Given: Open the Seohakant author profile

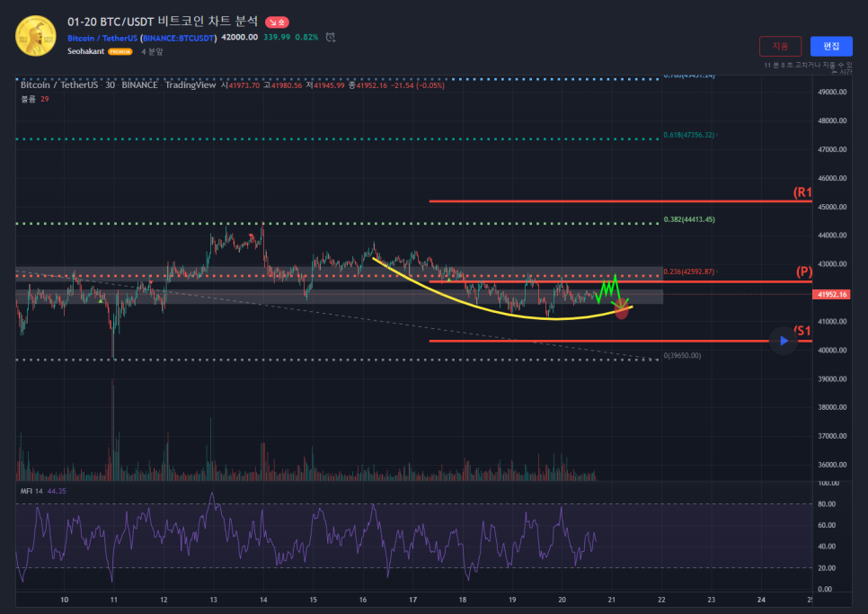Looking at the screenshot, I should click(x=86, y=52).
